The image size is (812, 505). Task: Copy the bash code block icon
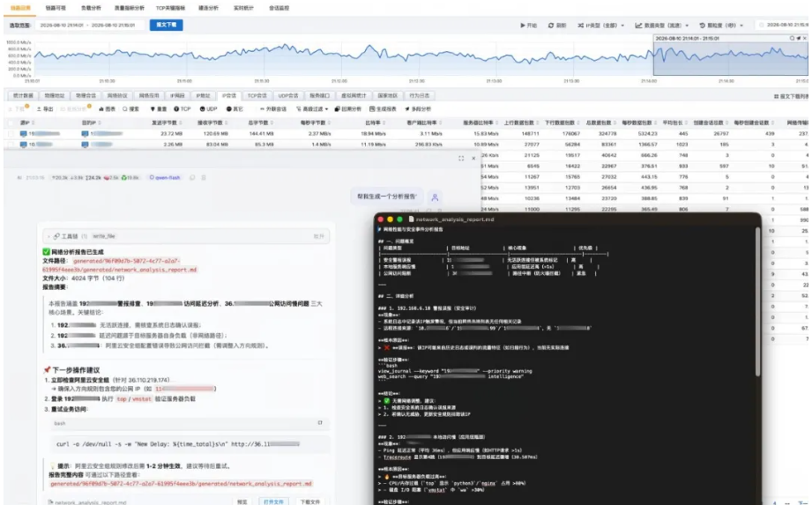[320, 423]
